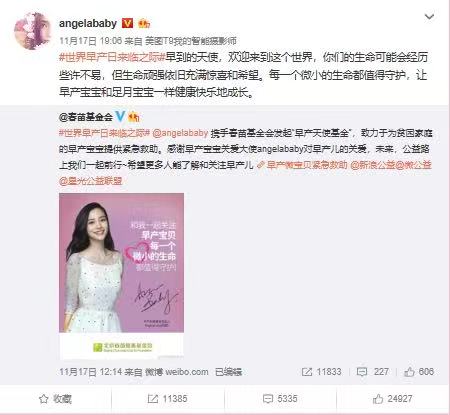The width and height of the screenshot is (450, 415).
Task: Enlarge the pink campaign poster image
Action: tap(121, 276)
